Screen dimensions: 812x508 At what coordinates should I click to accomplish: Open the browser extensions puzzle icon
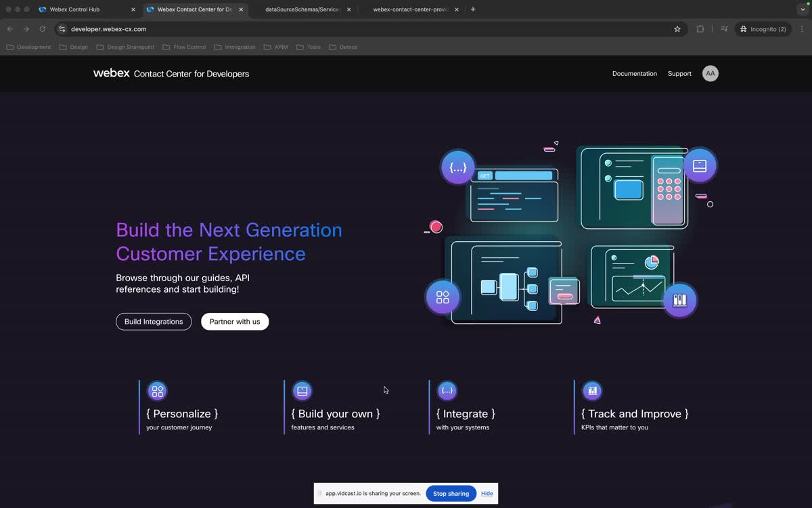pos(700,29)
